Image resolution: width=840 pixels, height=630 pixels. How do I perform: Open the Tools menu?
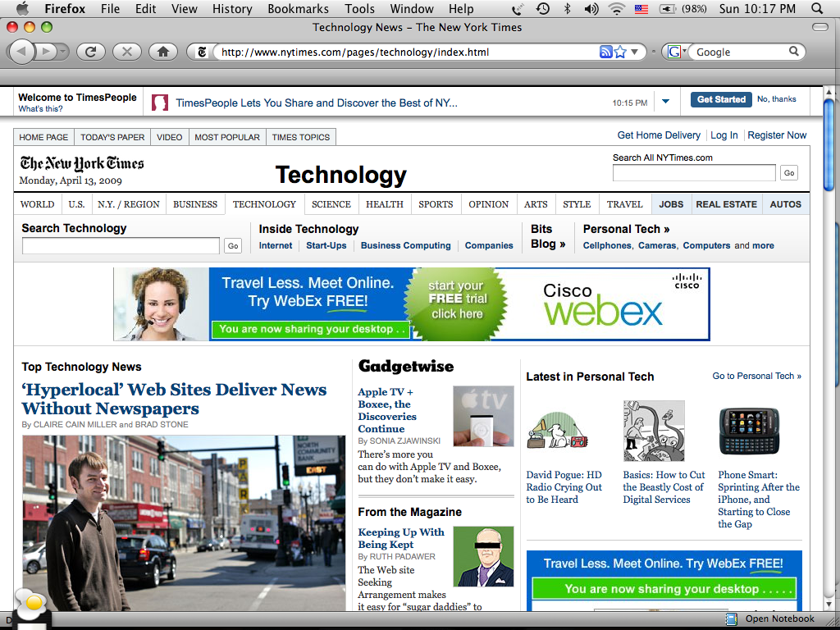359,8
